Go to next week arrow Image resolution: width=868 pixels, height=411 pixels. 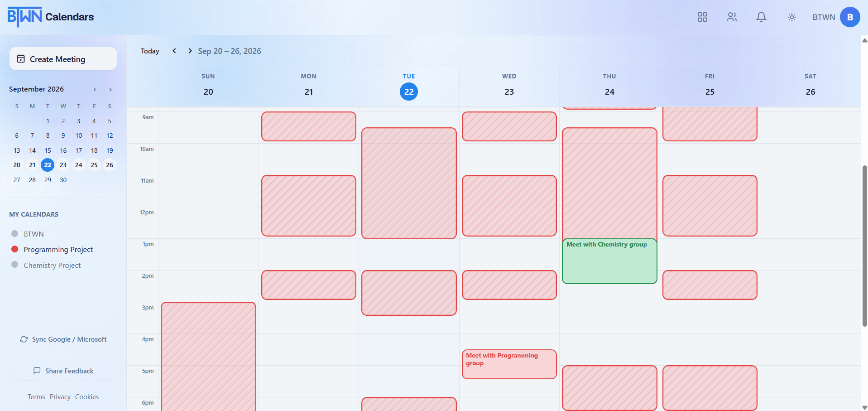(x=190, y=51)
